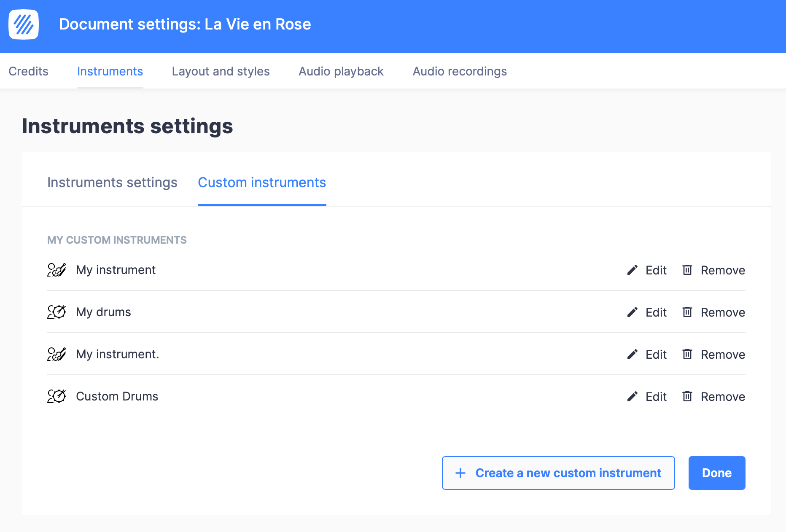Switch to Layout and styles tab

tap(221, 71)
